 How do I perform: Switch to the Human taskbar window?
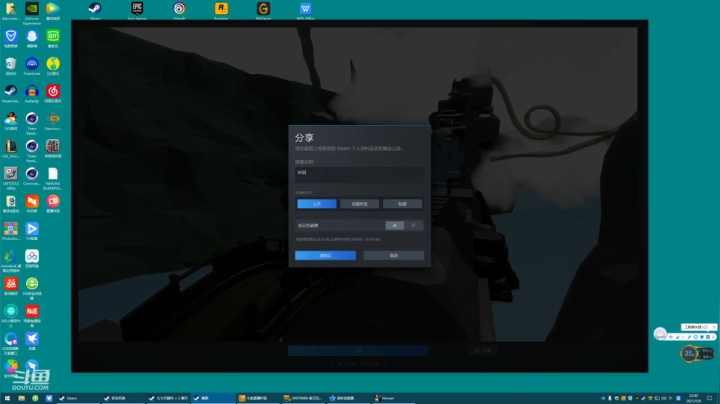pos(393,398)
